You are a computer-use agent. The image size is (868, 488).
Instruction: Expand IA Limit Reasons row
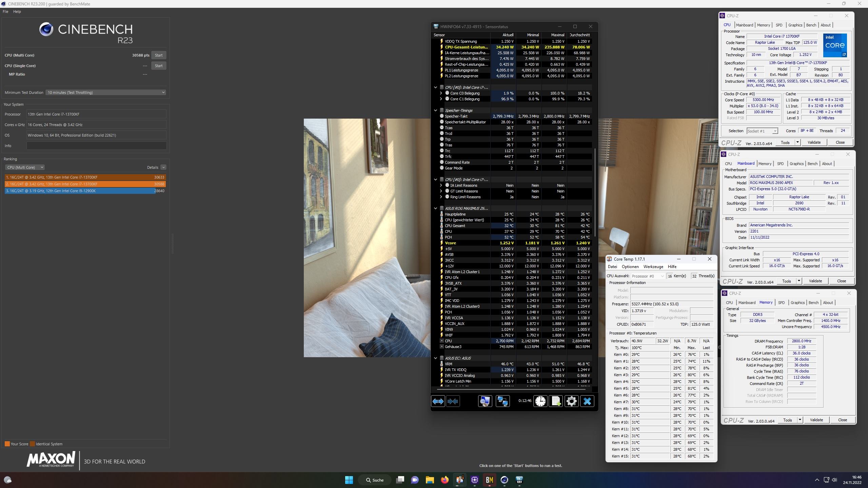coord(441,185)
